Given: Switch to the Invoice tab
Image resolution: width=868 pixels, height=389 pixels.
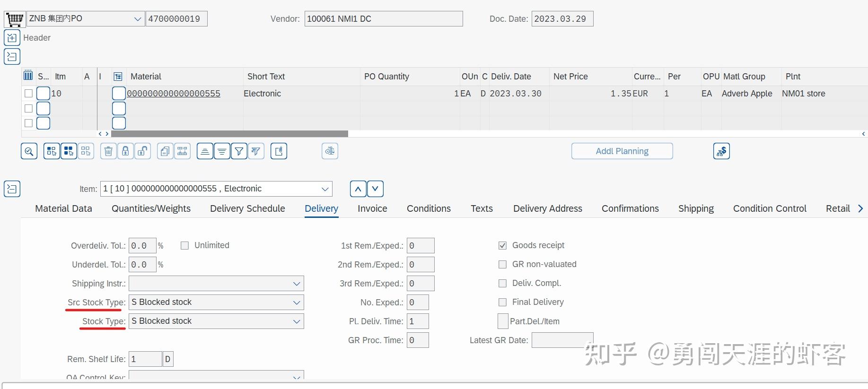Looking at the screenshot, I should pos(372,208).
